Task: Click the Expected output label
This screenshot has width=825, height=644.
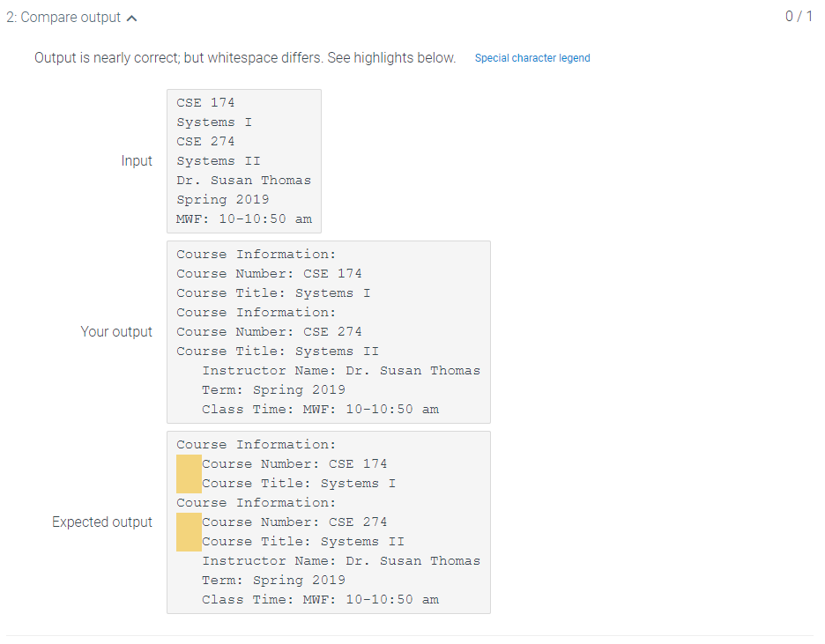Action: [x=102, y=522]
